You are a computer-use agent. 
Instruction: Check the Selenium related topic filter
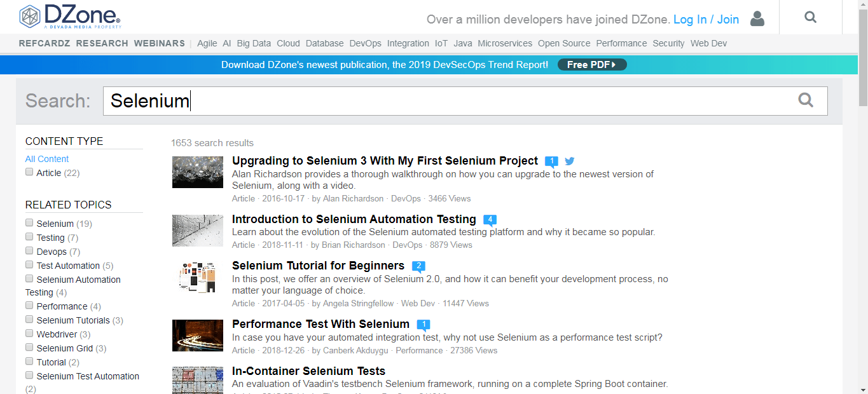point(29,223)
